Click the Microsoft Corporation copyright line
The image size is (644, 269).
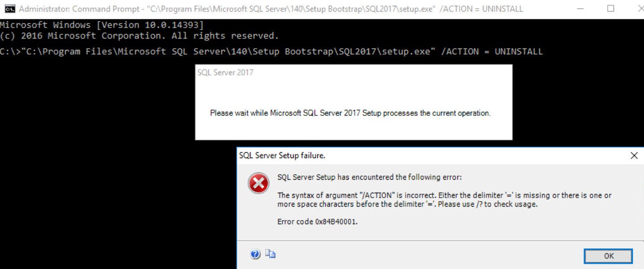click(x=140, y=36)
